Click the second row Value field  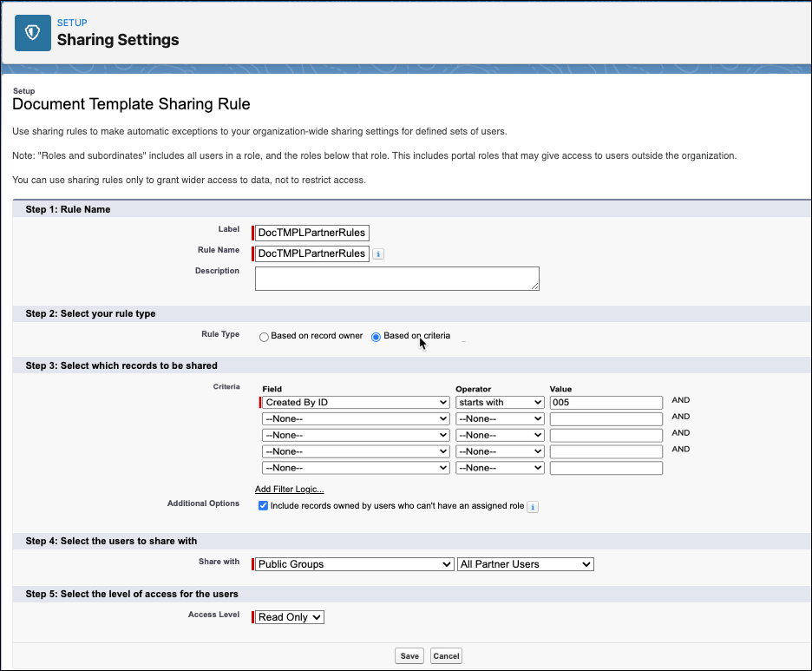click(606, 418)
